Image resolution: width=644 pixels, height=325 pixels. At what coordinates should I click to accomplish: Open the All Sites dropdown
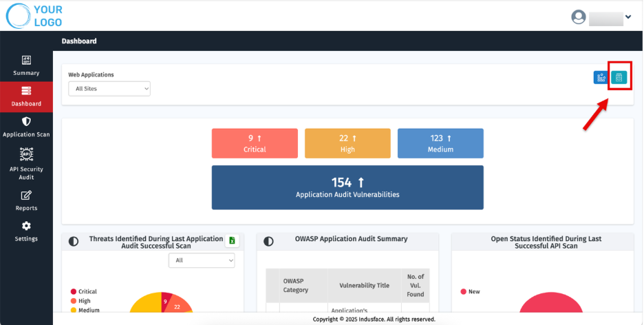(109, 89)
